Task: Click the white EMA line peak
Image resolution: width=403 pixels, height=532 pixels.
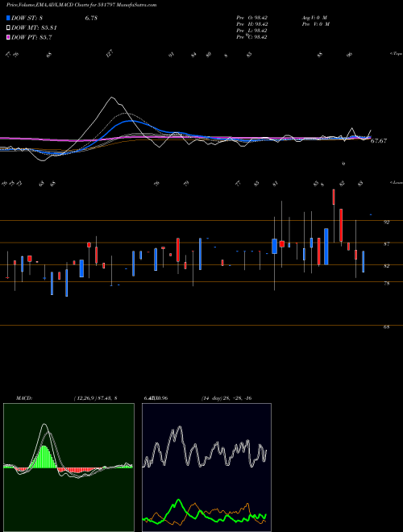Action: tap(112, 98)
